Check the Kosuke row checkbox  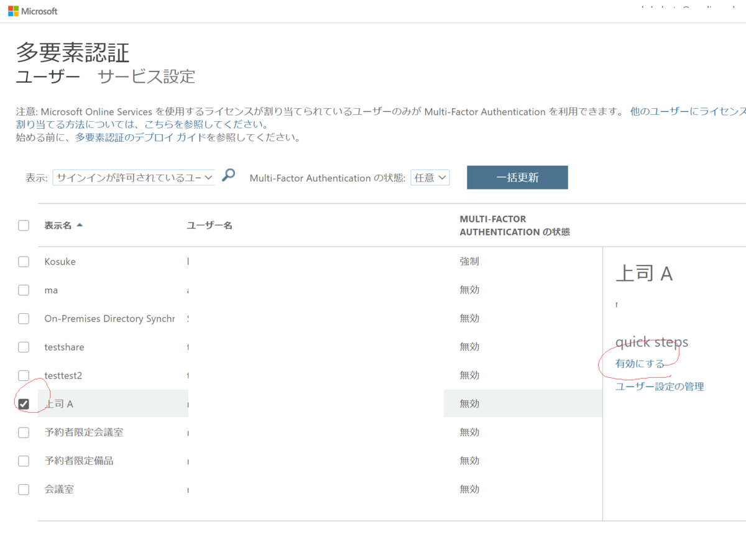(x=23, y=261)
